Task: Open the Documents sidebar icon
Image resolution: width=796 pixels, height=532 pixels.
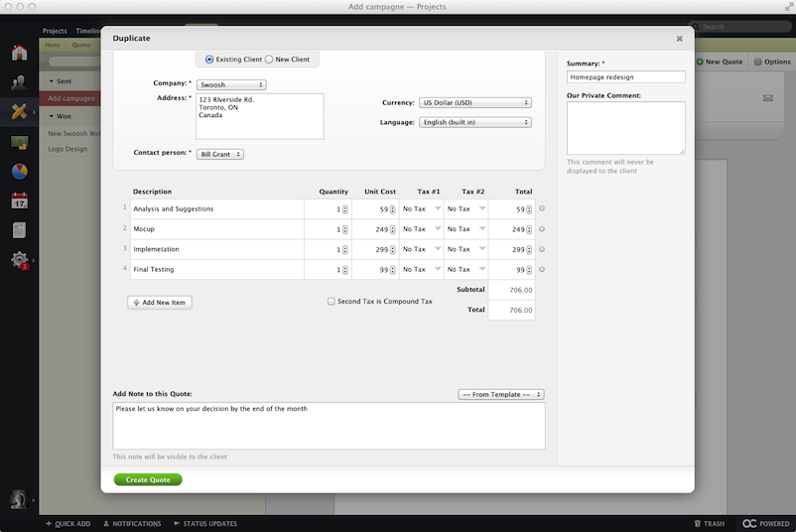Action: pos(19,230)
